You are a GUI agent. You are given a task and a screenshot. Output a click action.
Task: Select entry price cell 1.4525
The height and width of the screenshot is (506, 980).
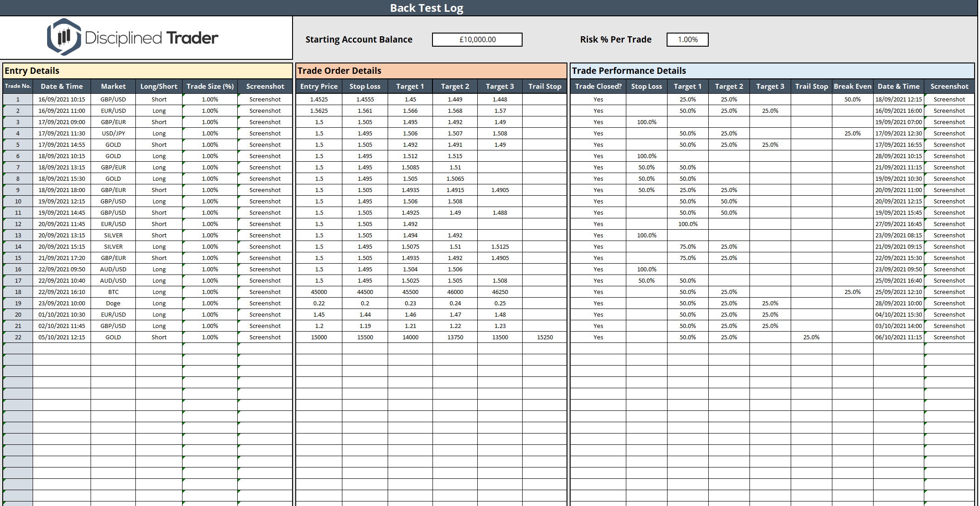319,99
